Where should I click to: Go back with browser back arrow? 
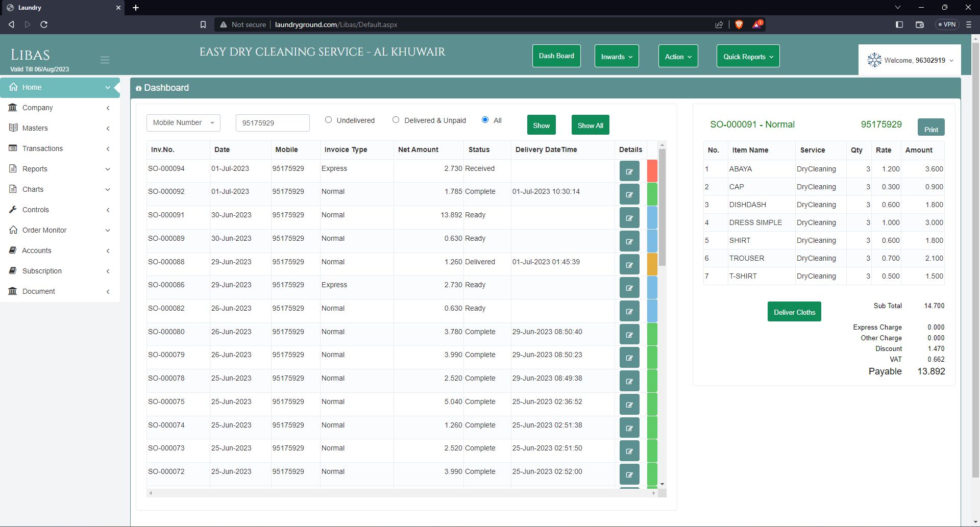click(11, 24)
